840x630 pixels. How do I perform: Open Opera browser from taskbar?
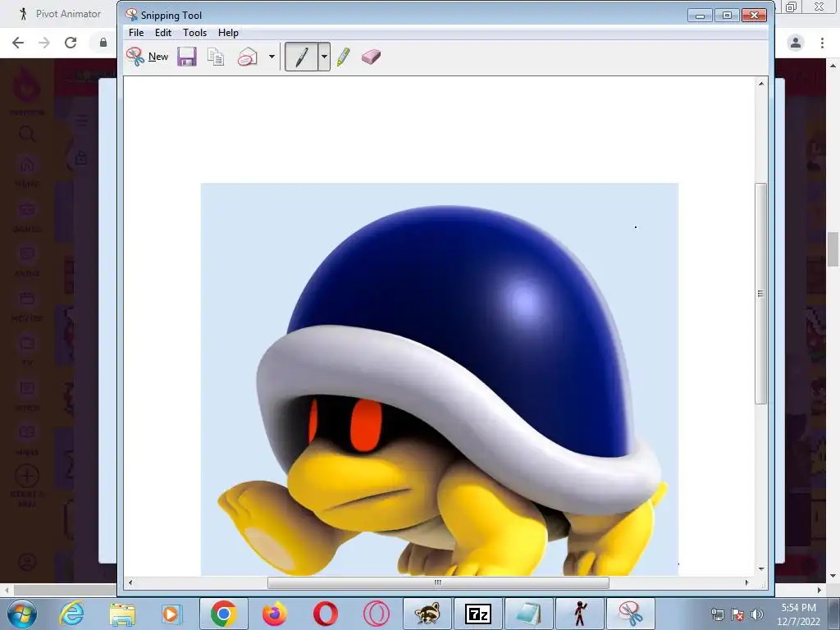[325, 614]
